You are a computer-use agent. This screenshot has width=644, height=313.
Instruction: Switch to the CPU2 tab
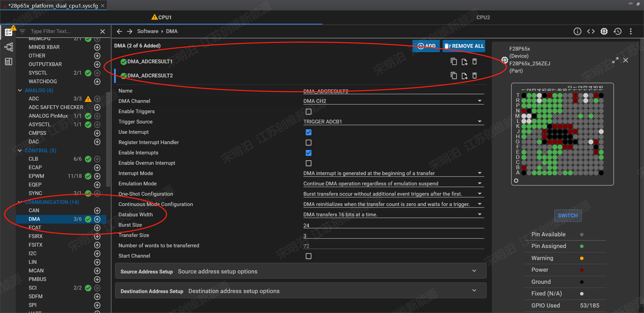click(x=483, y=17)
